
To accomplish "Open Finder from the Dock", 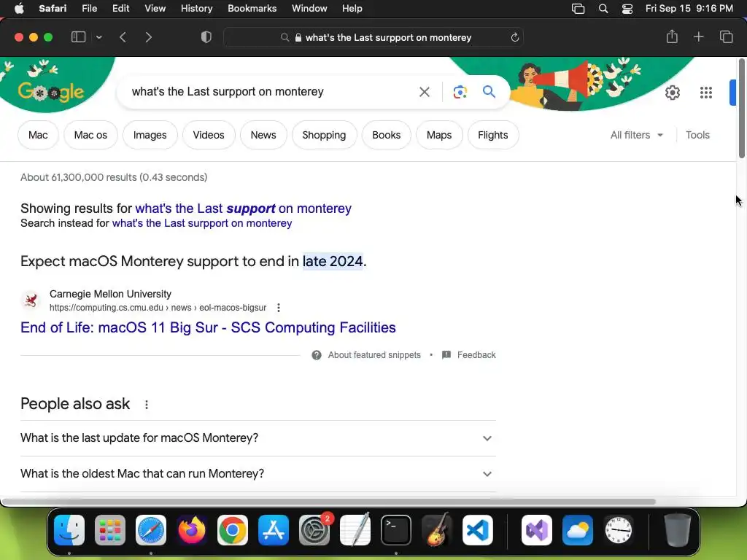I will (x=69, y=530).
